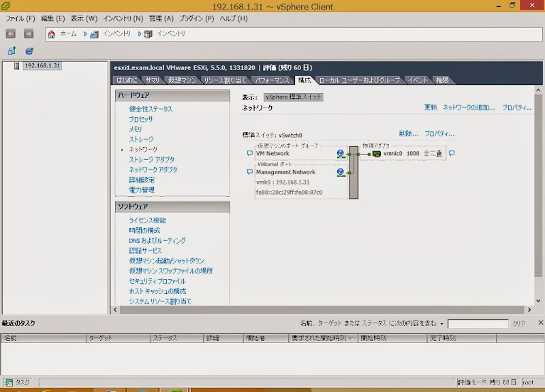The height and width of the screenshot is (392, 545).
Task: Open 電力管理 link
Action: pos(142,190)
